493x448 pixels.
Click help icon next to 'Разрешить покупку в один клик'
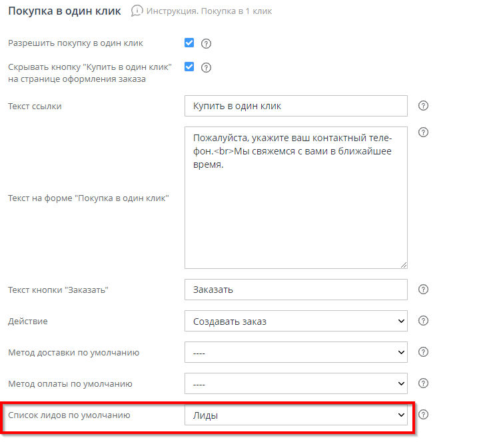[x=206, y=44]
